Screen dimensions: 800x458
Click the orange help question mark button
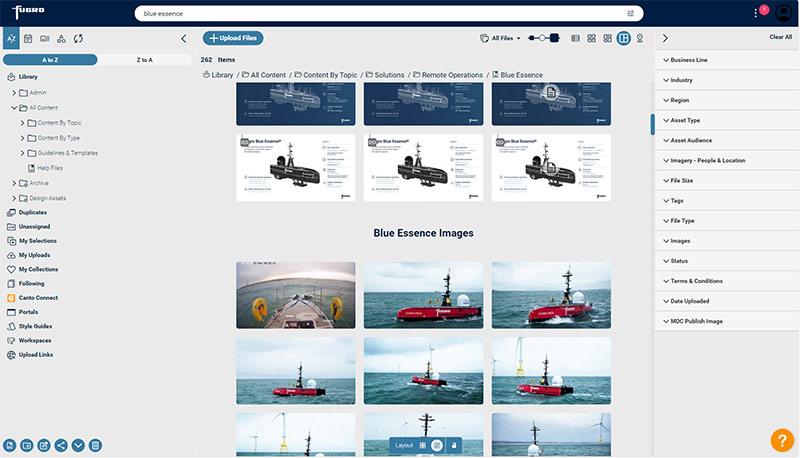coord(782,439)
